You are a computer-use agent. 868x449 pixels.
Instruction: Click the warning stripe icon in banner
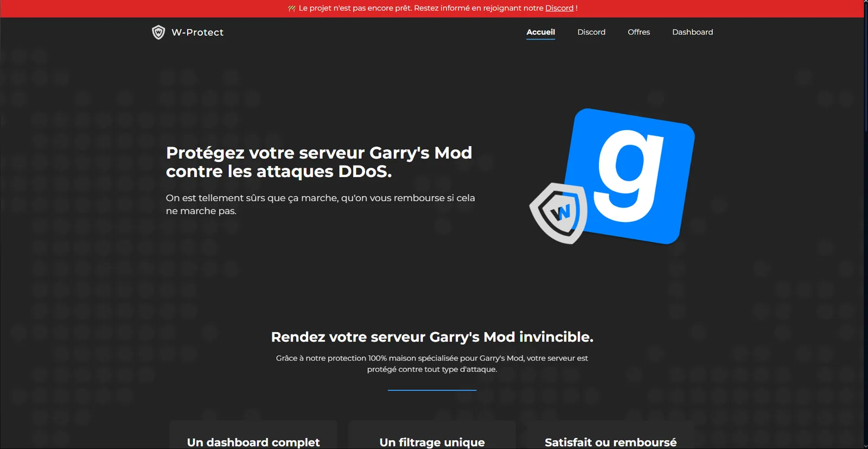(292, 8)
